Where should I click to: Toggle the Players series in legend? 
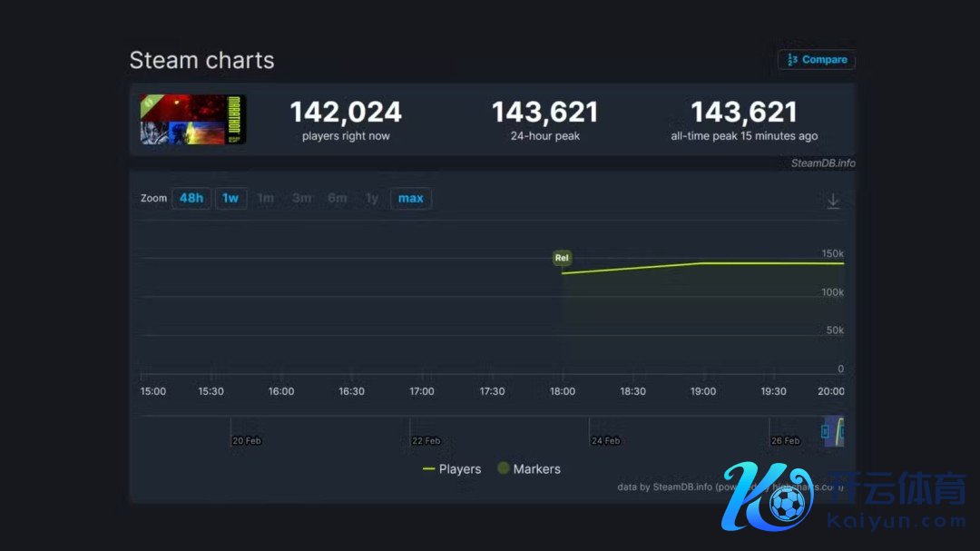point(460,469)
